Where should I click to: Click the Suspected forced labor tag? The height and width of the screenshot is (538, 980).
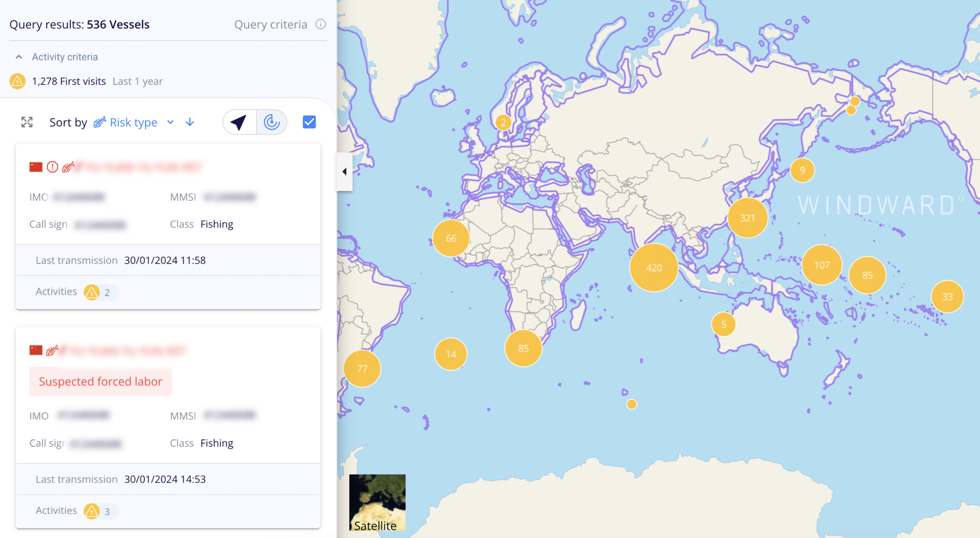tap(100, 381)
